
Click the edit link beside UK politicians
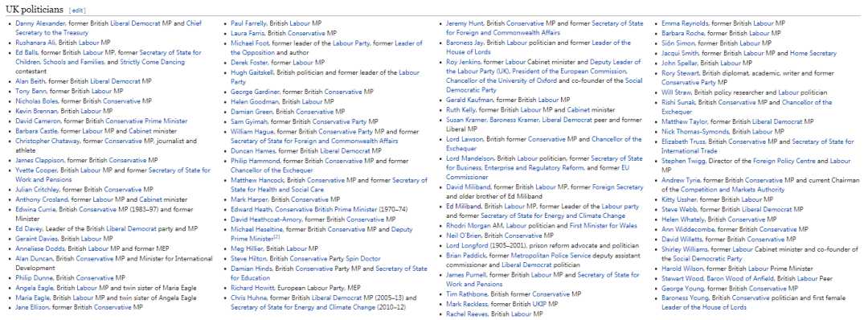77,10
